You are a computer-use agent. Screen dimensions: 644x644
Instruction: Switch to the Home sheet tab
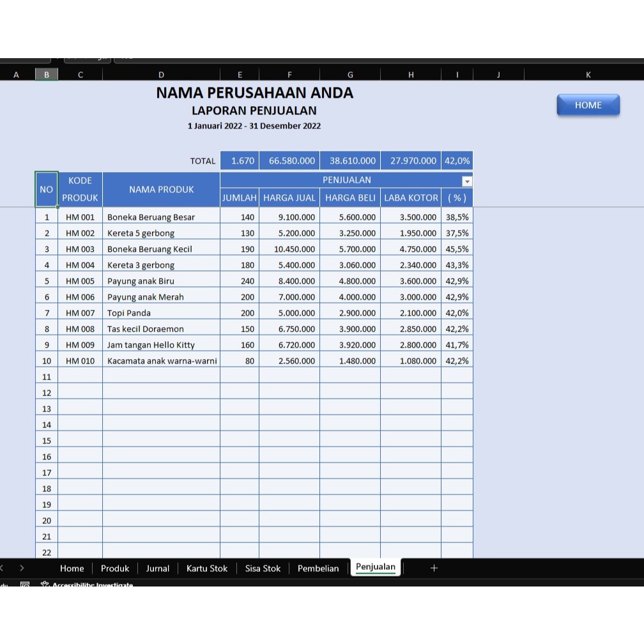pyautogui.click(x=72, y=569)
